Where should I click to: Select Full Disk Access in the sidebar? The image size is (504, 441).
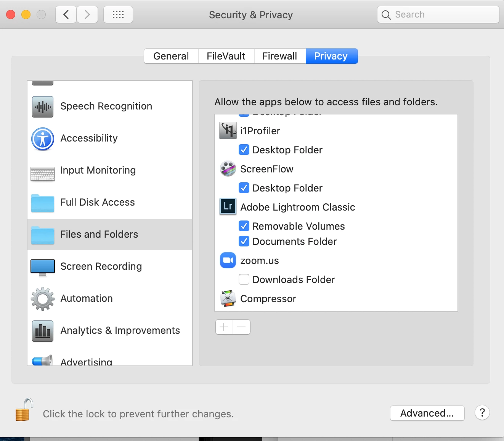[110, 203]
